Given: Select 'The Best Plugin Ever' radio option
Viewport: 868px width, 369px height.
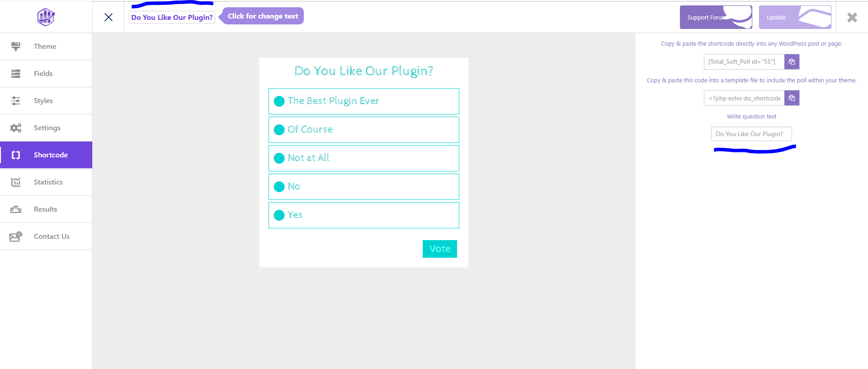Looking at the screenshot, I should pyautogui.click(x=279, y=101).
